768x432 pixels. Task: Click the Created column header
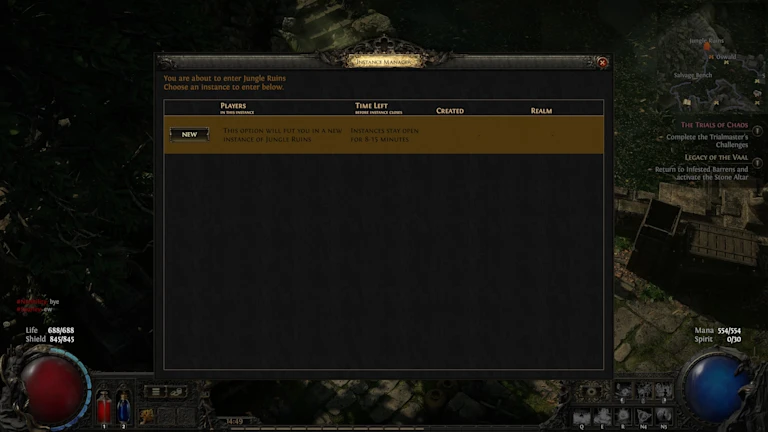point(450,111)
